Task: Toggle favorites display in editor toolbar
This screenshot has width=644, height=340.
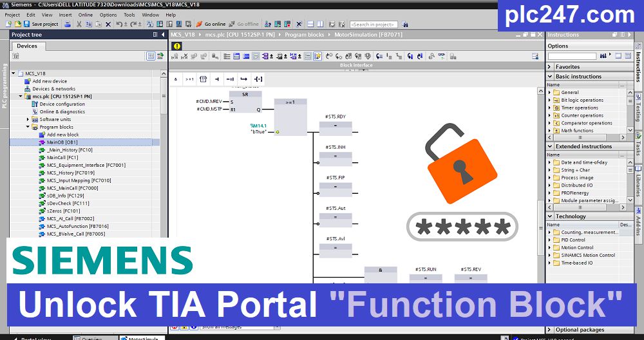Action: tap(317, 56)
